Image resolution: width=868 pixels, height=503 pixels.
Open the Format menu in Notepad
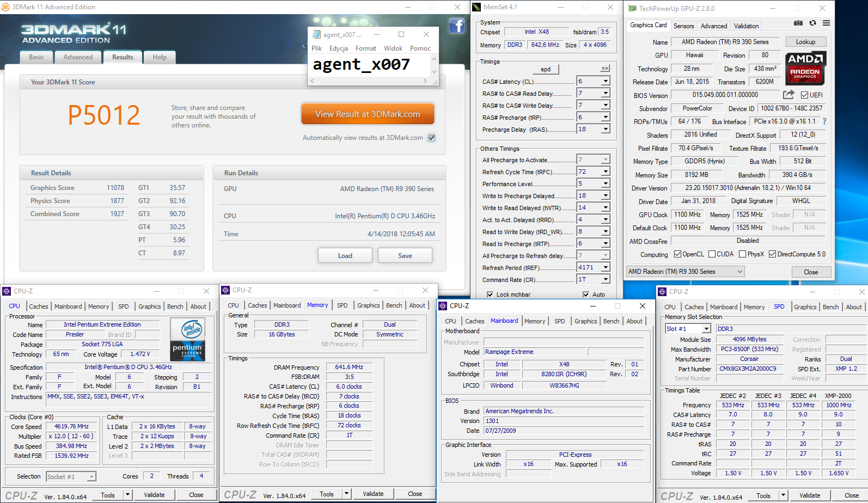(366, 48)
